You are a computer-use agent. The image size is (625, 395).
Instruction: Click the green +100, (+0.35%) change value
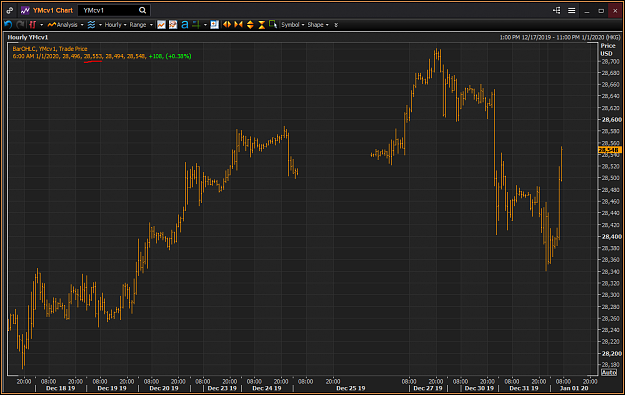pyautogui.click(x=170, y=56)
